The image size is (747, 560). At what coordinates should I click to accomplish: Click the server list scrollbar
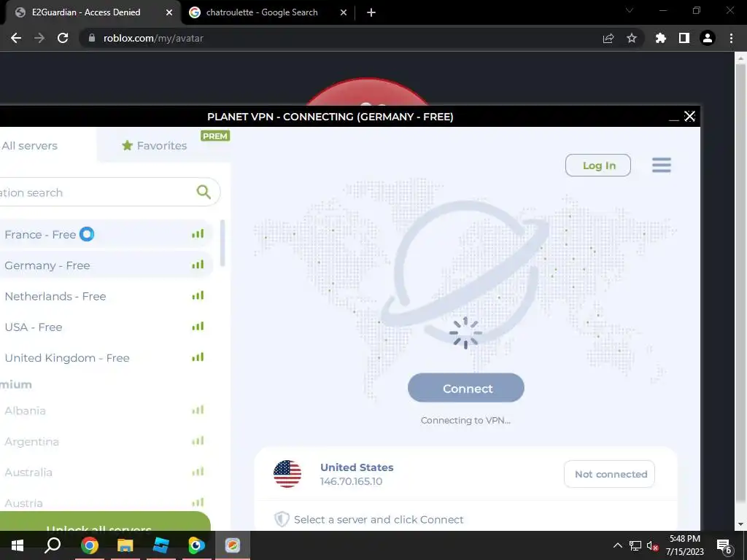(222, 243)
